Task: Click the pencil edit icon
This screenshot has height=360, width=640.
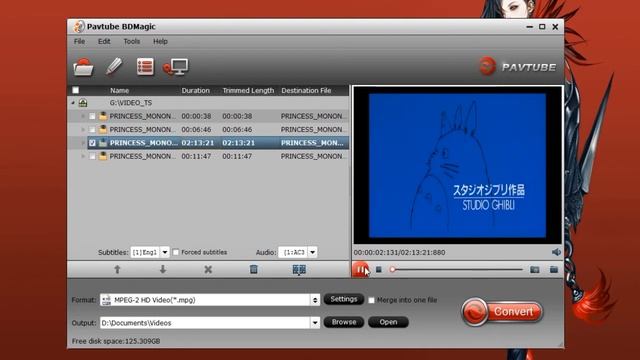Action: coord(114,66)
